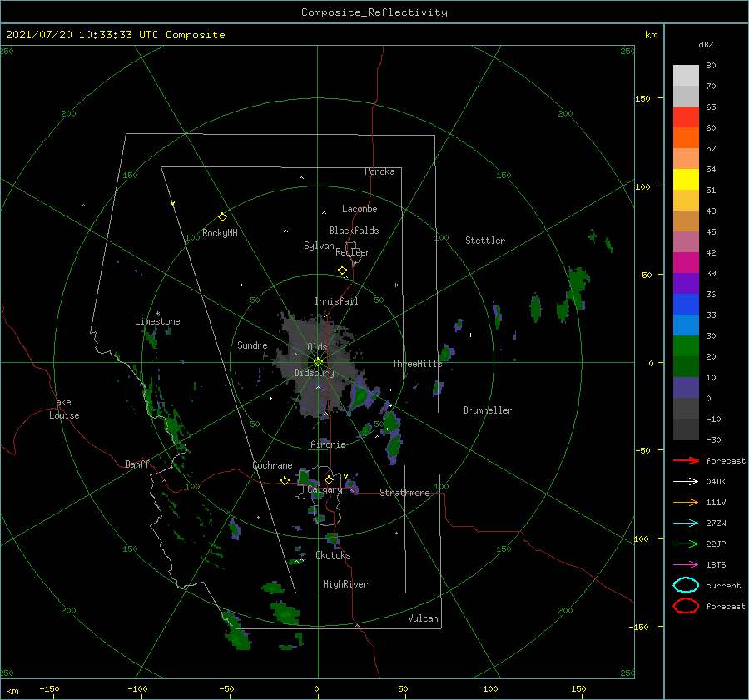749x700 pixels.
Task: Click the ThreeHills town label
Action: [418, 364]
